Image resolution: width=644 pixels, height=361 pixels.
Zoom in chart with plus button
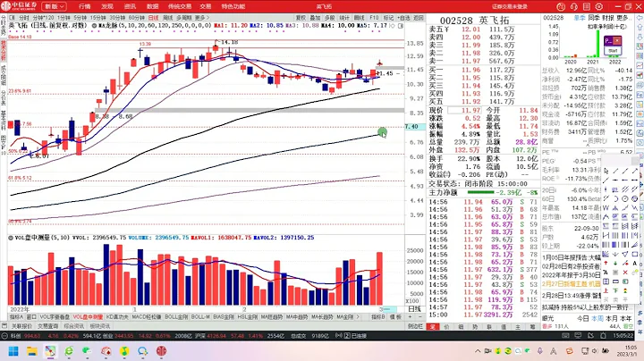410,317
